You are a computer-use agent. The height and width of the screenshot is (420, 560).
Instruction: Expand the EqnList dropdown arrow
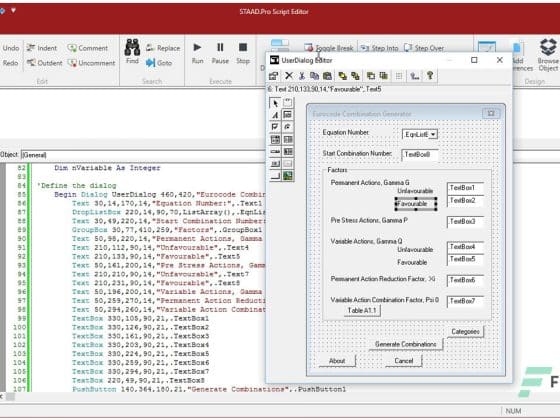click(433, 134)
